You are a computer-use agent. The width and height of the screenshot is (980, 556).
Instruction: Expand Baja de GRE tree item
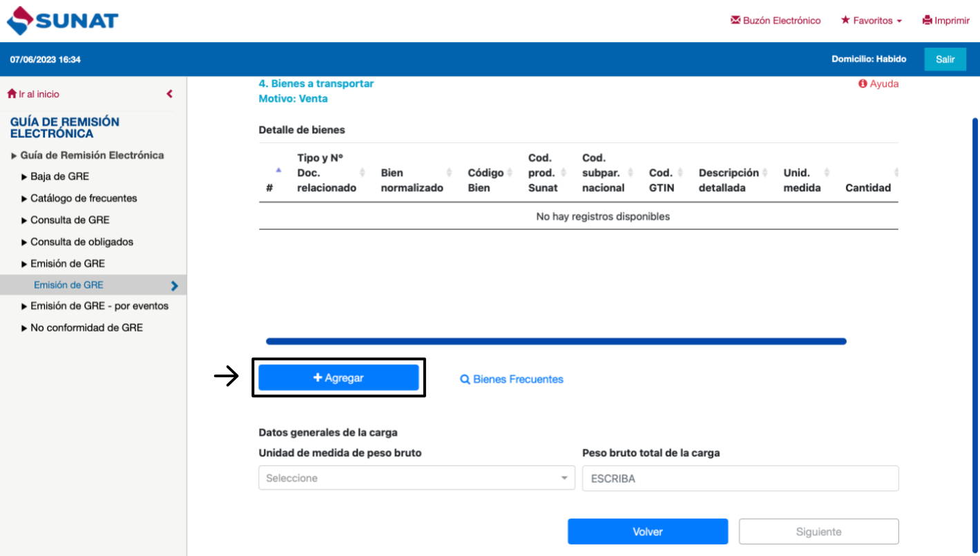pos(59,176)
